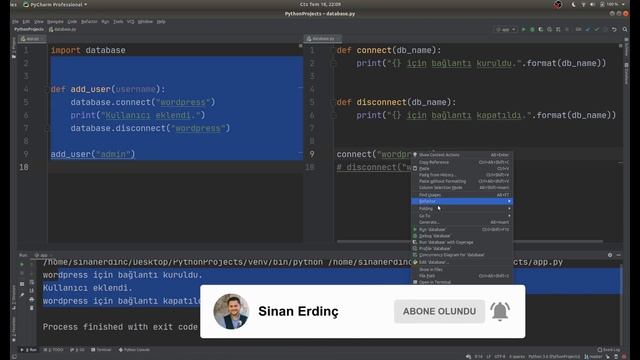
Task: Click green run icon beside Run 'database'
Action: coord(415,229)
